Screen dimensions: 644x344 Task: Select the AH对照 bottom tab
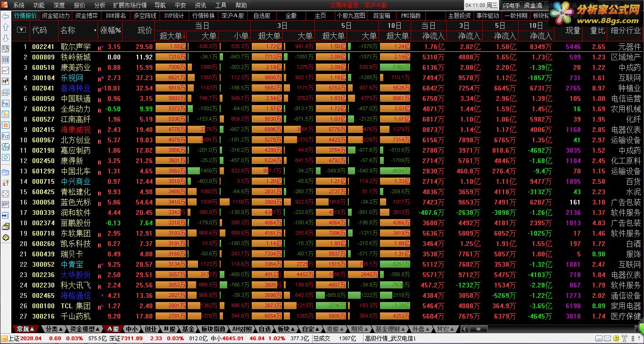point(242,329)
